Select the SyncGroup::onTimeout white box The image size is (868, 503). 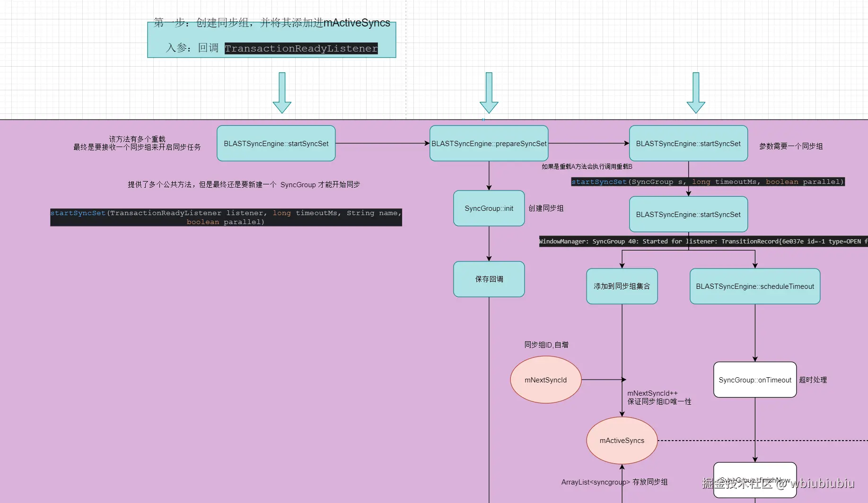point(754,380)
